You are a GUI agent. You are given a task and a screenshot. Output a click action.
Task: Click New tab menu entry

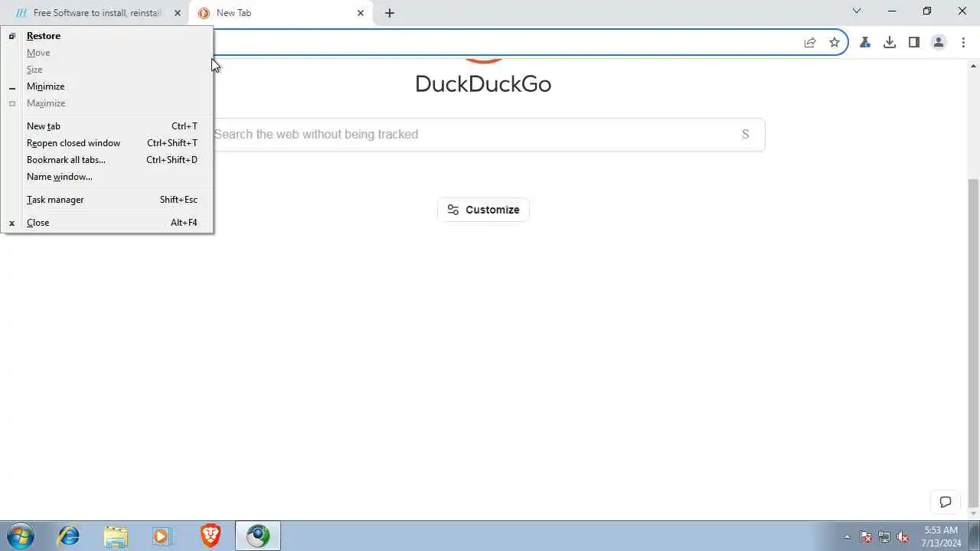(107, 126)
